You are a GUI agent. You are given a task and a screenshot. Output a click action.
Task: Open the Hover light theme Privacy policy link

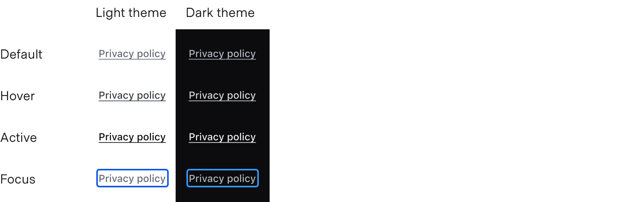(132, 95)
